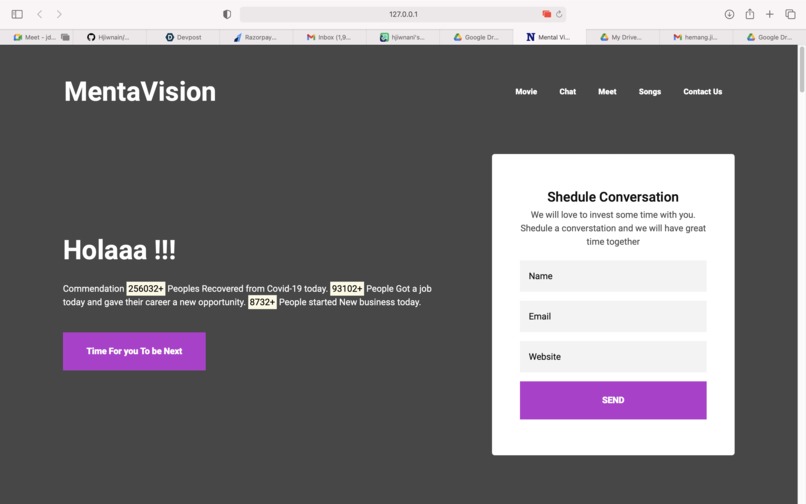Switch to the Devpost tab
806x504 pixels.
(x=183, y=37)
